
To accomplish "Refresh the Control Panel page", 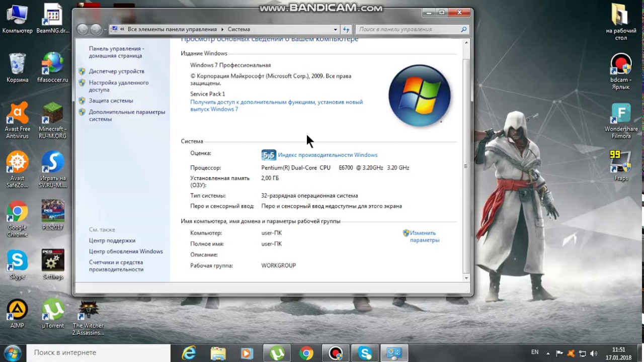I will (346, 29).
